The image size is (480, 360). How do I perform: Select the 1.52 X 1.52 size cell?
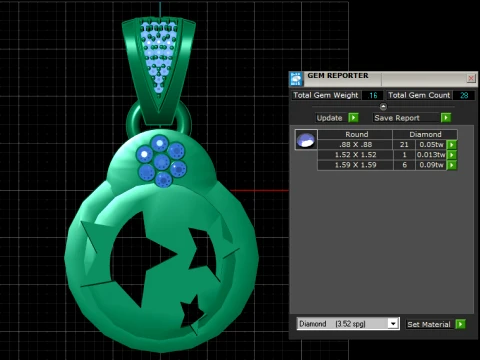point(355,155)
